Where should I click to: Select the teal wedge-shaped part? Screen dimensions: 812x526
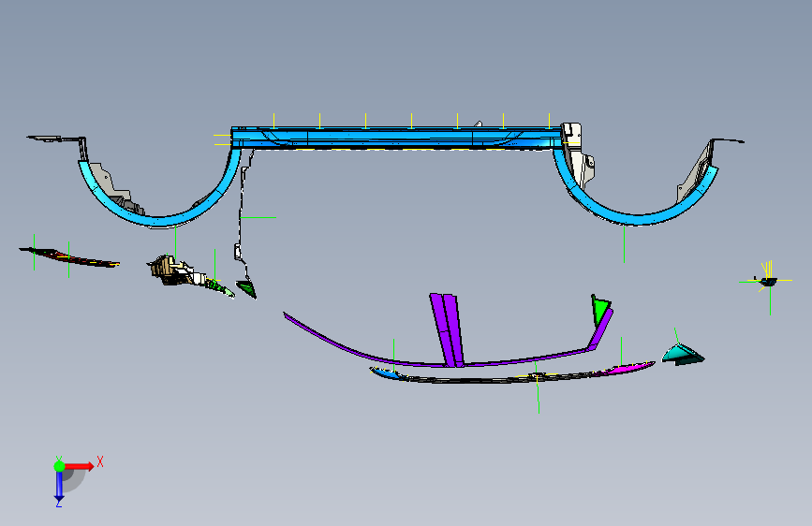click(683, 355)
